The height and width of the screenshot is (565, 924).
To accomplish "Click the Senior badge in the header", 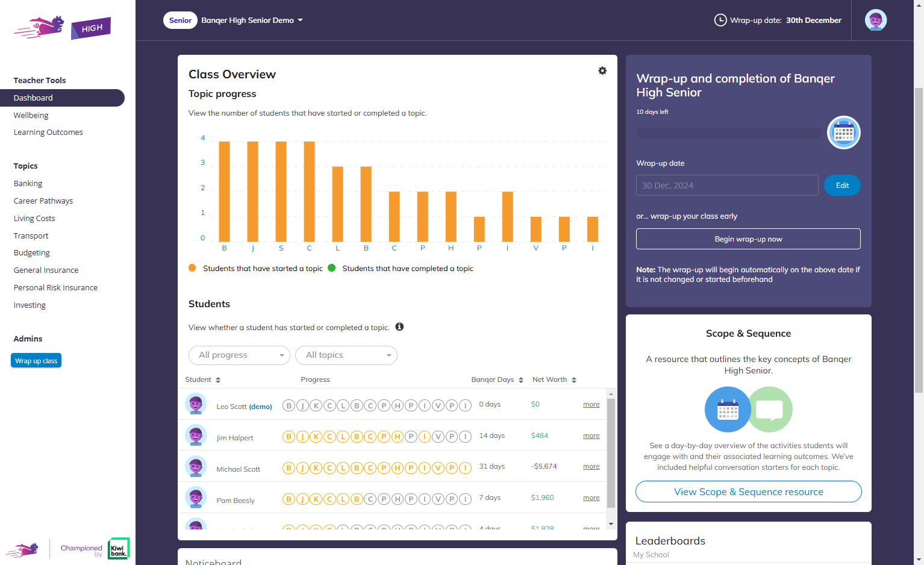I will pyautogui.click(x=180, y=20).
